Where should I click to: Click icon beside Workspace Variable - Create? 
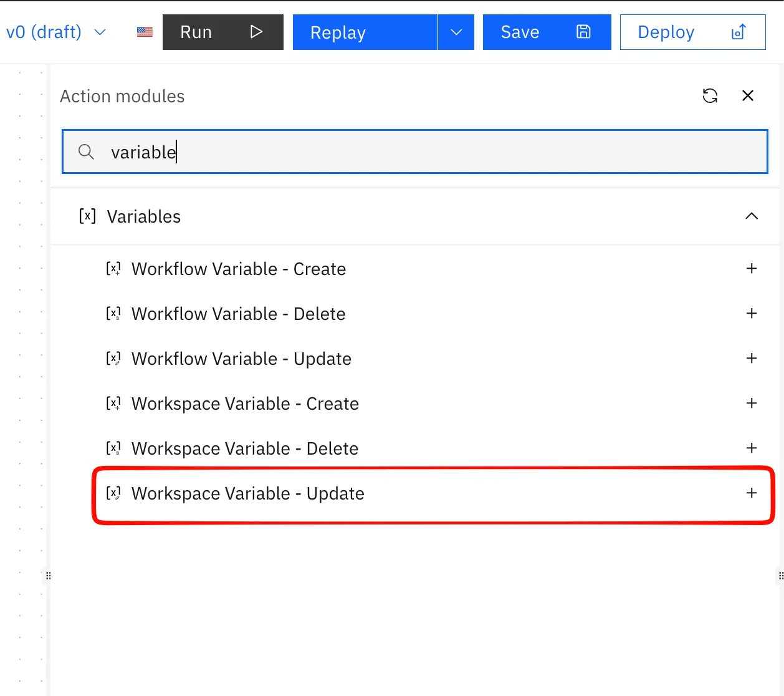113,404
